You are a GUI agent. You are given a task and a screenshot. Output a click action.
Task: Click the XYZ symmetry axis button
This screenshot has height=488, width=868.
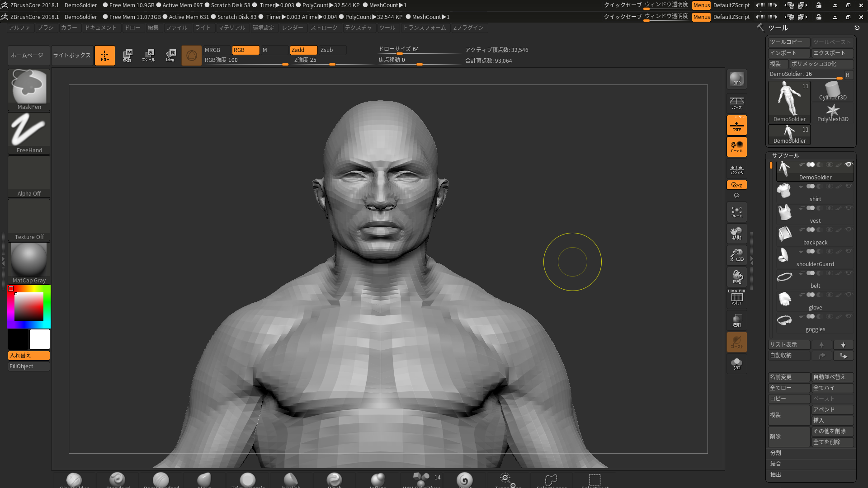click(x=736, y=184)
